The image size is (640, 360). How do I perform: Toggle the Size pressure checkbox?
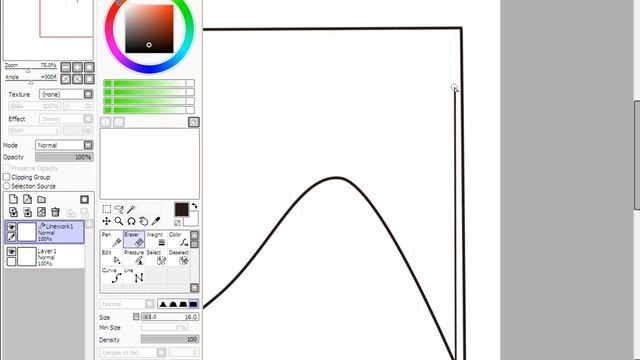(x=136, y=316)
